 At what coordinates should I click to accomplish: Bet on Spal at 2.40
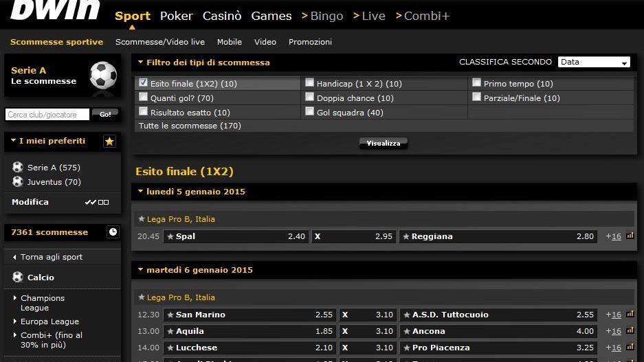tap(236, 236)
